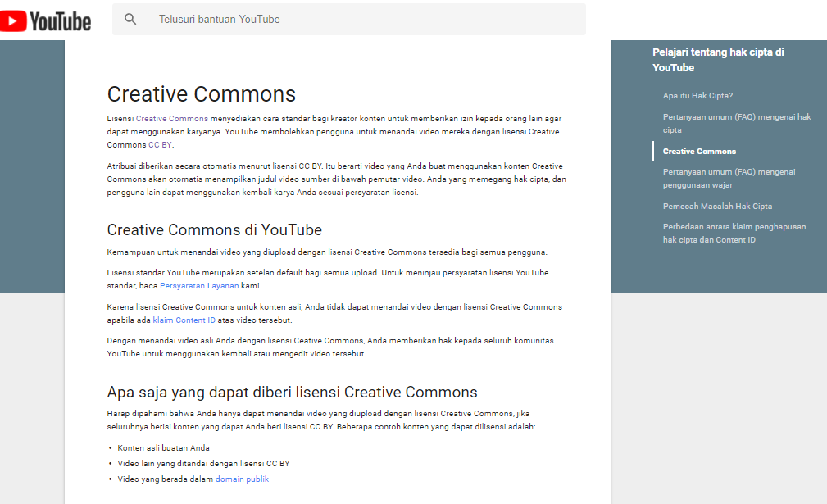The image size is (827, 504).
Task: Focus the 'Telusuri bantuan YouTube' search field
Action: coord(361,19)
